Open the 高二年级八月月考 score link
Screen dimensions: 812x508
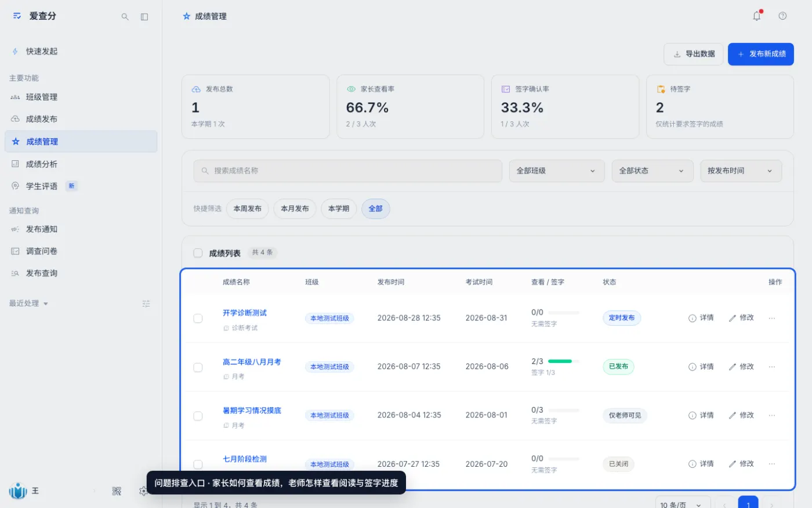click(x=252, y=362)
